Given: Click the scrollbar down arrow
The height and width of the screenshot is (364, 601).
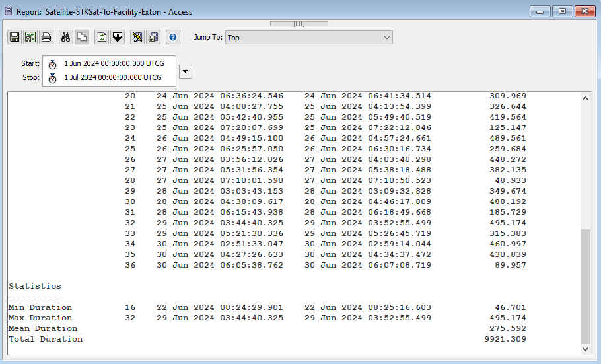Looking at the screenshot, I should pyautogui.click(x=585, y=348).
